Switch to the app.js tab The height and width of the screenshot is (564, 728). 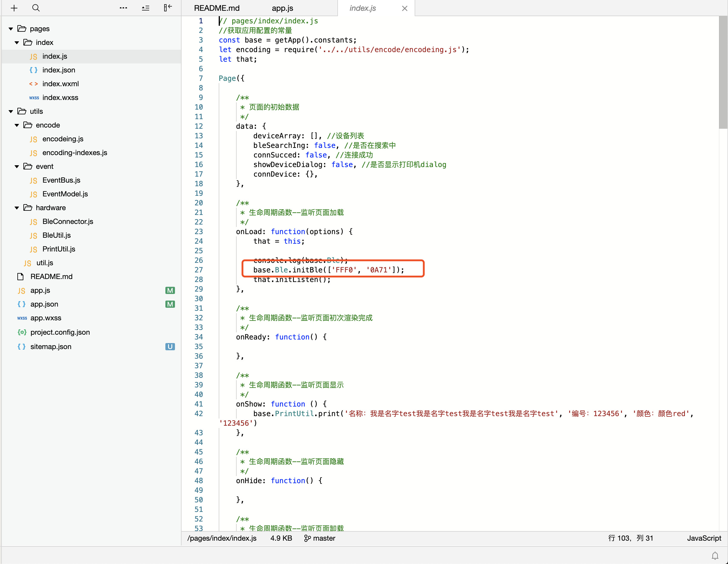coord(282,8)
